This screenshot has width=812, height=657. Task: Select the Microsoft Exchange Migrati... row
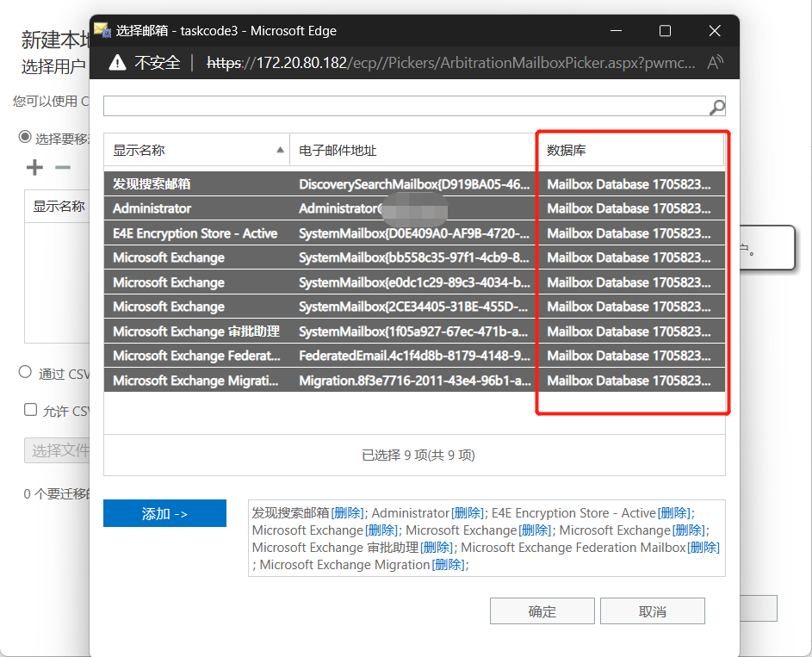click(x=414, y=381)
